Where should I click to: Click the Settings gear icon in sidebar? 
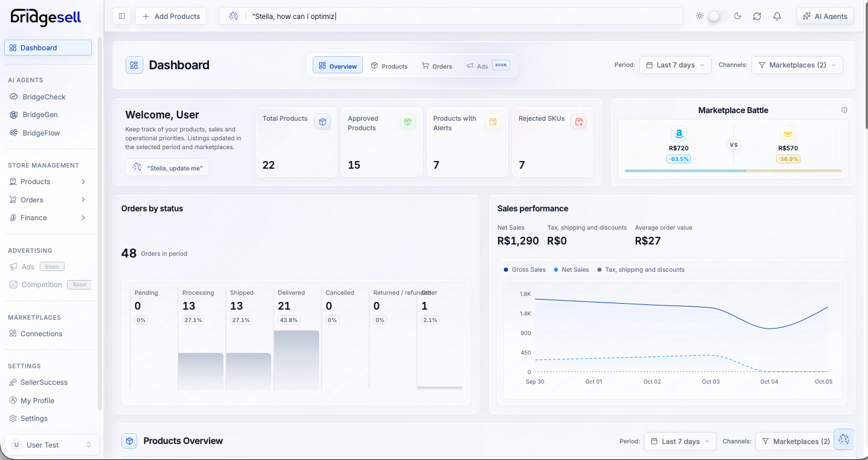[x=13, y=418]
